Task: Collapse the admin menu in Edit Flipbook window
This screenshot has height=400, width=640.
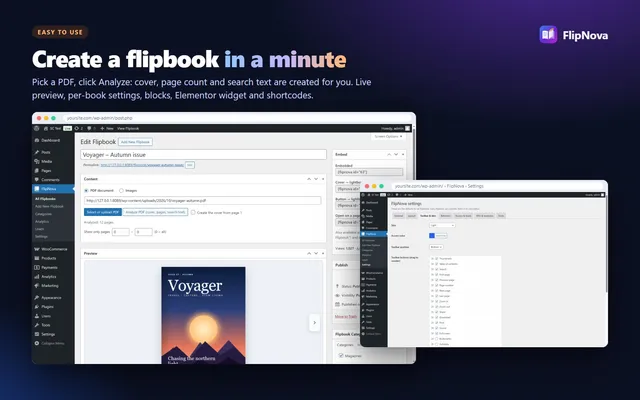Action: (x=49, y=343)
